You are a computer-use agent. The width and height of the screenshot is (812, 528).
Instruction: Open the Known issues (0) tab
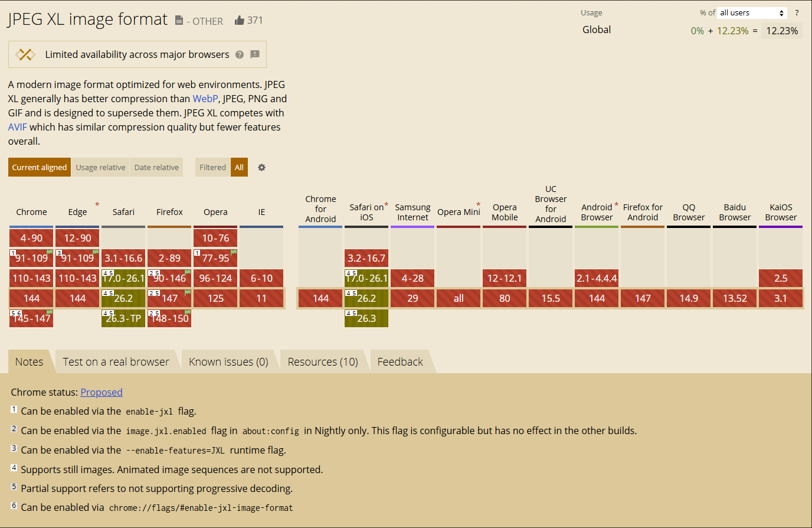tap(228, 362)
